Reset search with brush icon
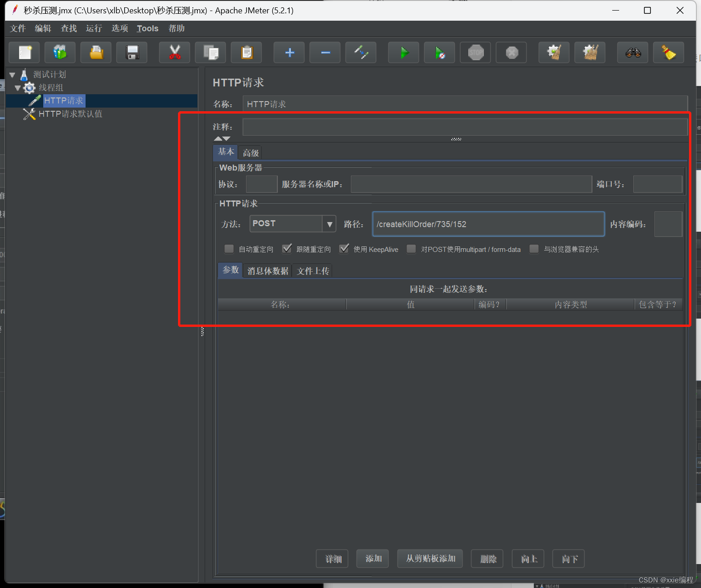 coord(669,52)
